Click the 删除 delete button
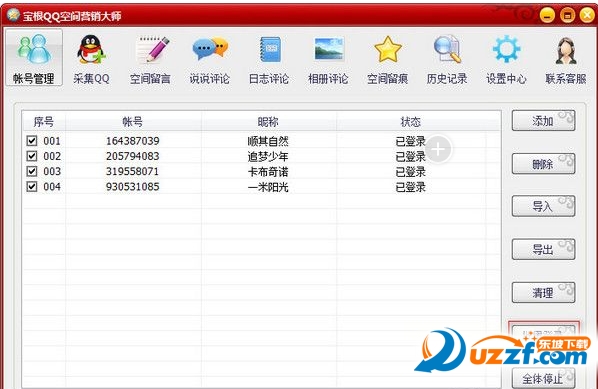This screenshot has width=598, height=389. [x=543, y=164]
